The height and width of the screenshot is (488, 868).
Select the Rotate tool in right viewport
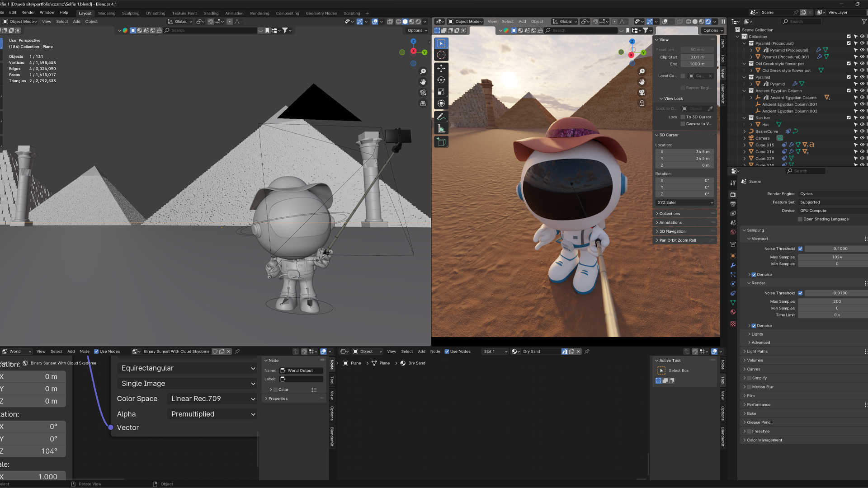tap(441, 80)
